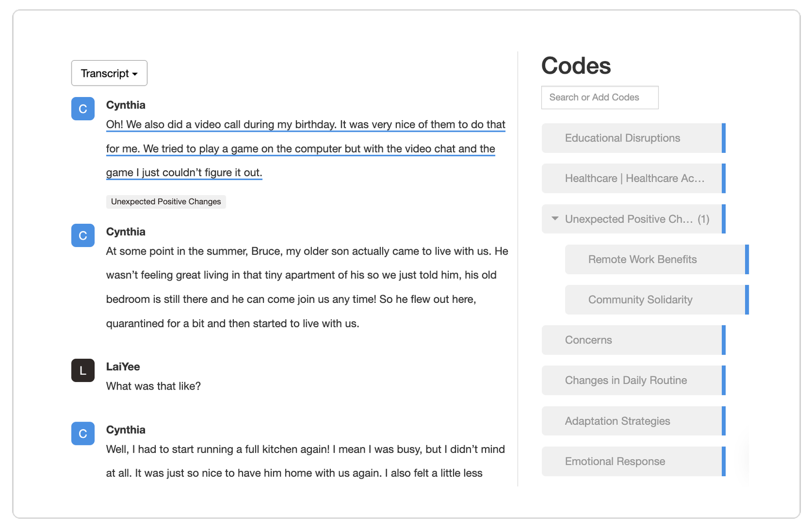The height and width of the screenshot is (531, 812).
Task: Open the Transcript dropdown
Action: tap(109, 73)
